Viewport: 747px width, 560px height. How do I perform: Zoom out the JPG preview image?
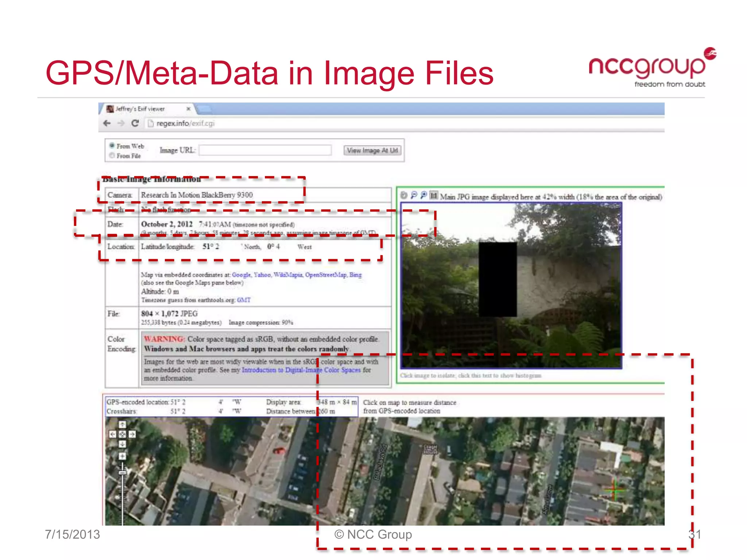414,195
